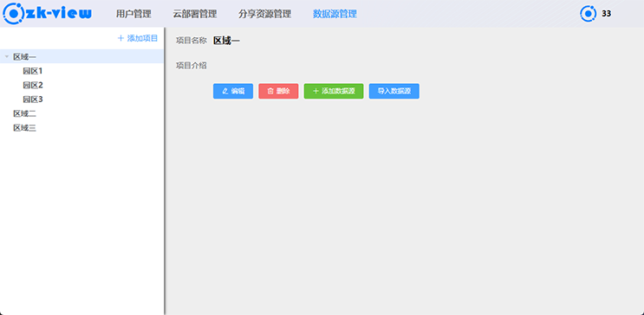Viewport: 644px width, 315px height.
Task: Select 区域一 in the project tree
Action: pyautogui.click(x=81, y=56)
